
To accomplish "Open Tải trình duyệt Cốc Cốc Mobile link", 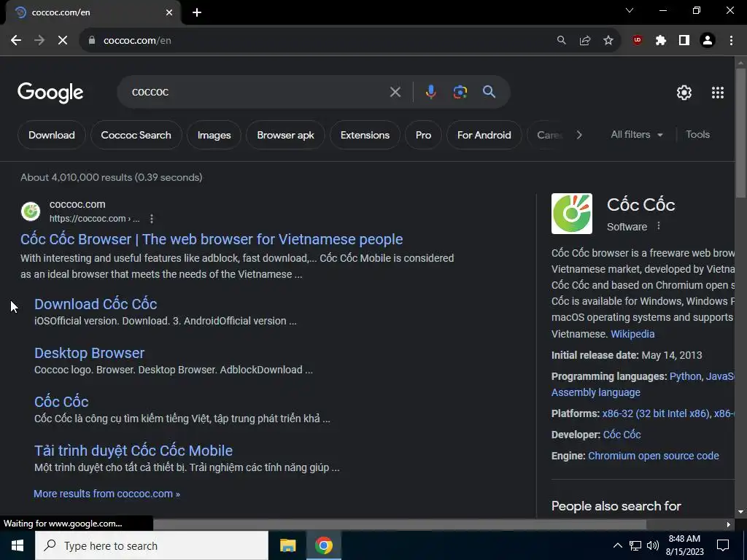I will pos(133,451).
